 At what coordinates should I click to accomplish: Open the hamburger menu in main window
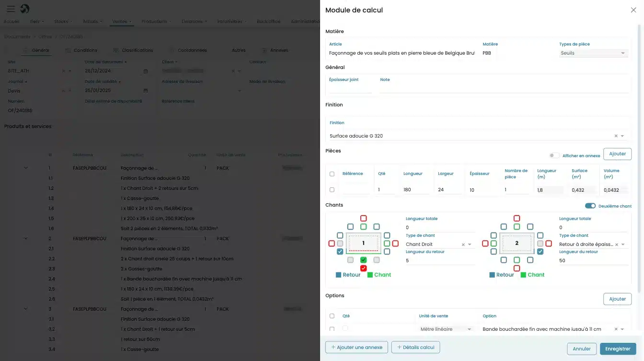(11, 9)
